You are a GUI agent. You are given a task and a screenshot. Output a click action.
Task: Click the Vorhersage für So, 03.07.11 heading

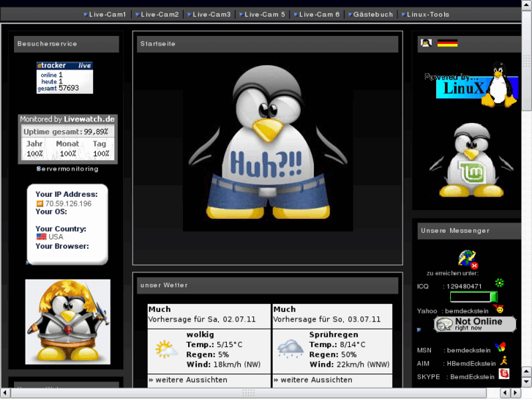coord(326,319)
